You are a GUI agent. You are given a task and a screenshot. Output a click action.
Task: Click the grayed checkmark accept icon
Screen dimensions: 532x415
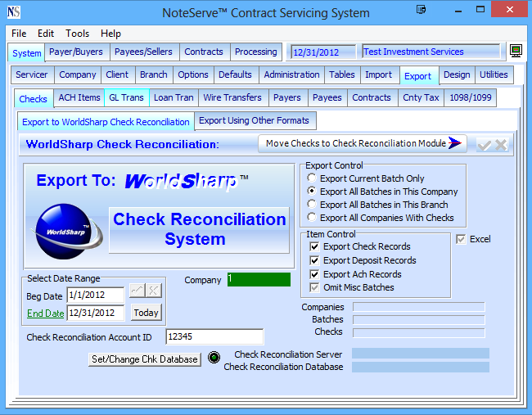[484, 145]
